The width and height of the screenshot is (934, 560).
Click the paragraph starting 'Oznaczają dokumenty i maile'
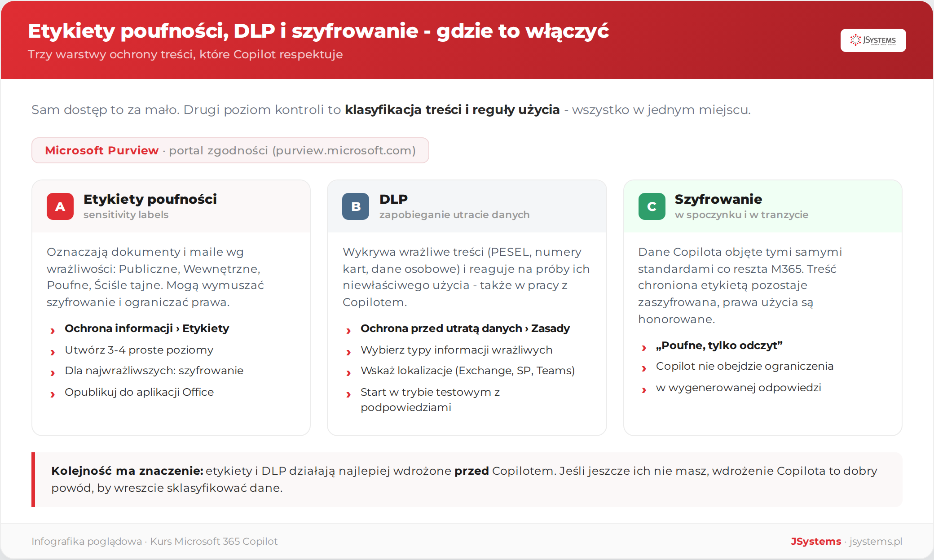(x=155, y=277)
